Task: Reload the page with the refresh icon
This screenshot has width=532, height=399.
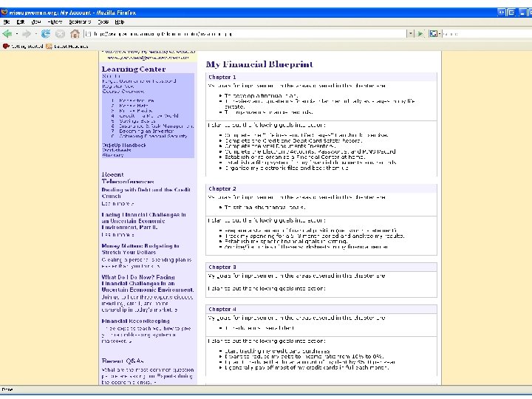Action: tap(46, 33)
